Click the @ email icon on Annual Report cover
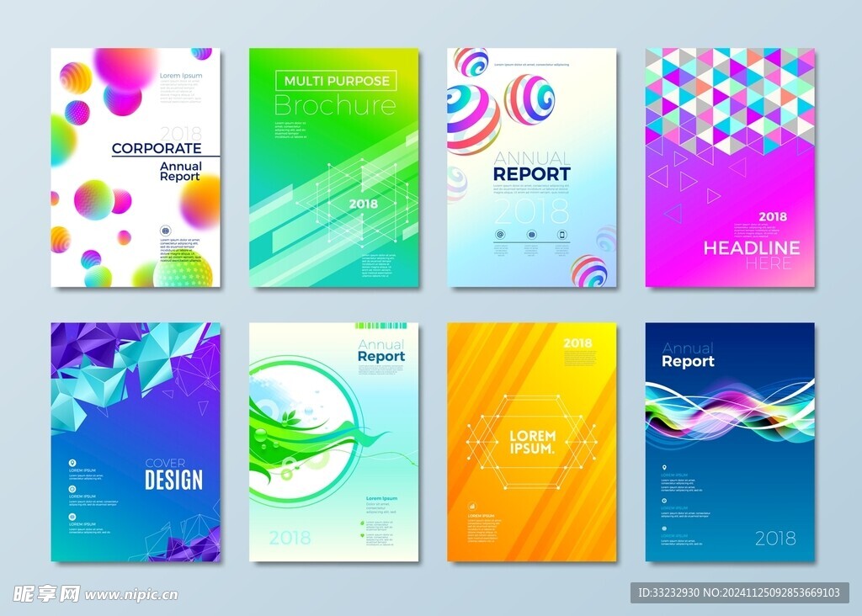Viewport: 862px width, 616px height. click(x=500, y=235)
